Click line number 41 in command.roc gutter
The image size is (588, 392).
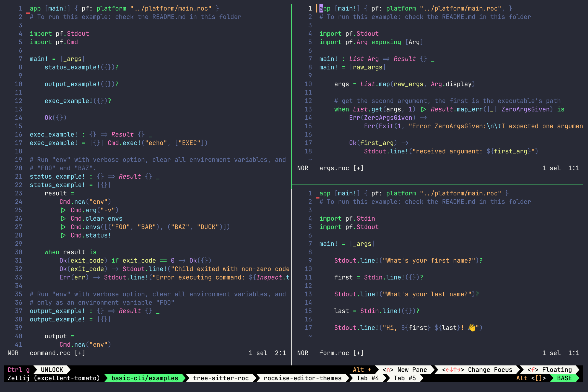(19, 345)
